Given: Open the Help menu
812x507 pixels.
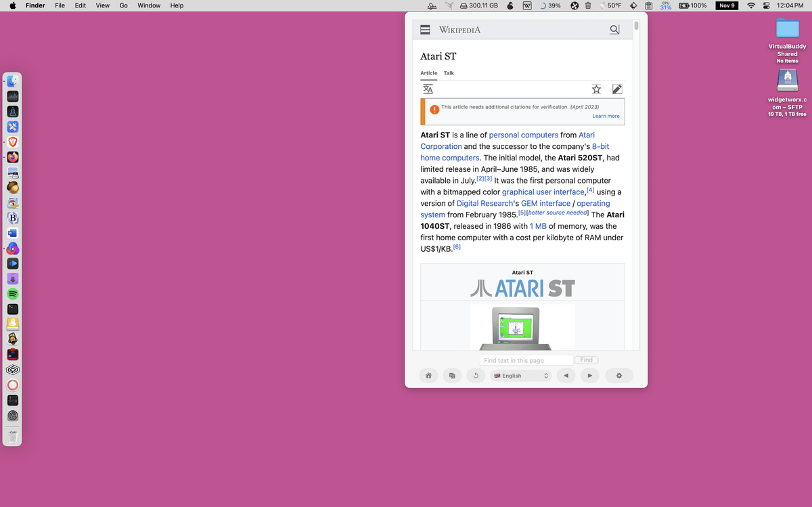Looking at the screenshot, I should click(x=177, y=5).
